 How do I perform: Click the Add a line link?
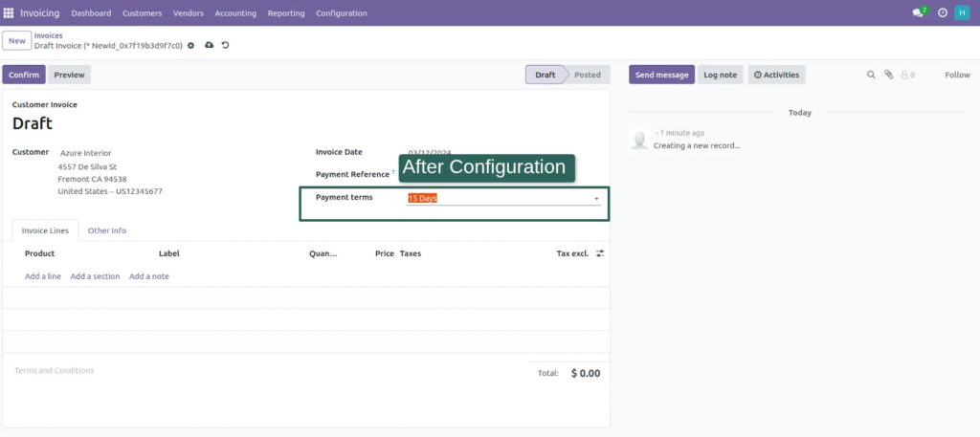point(43,276)
